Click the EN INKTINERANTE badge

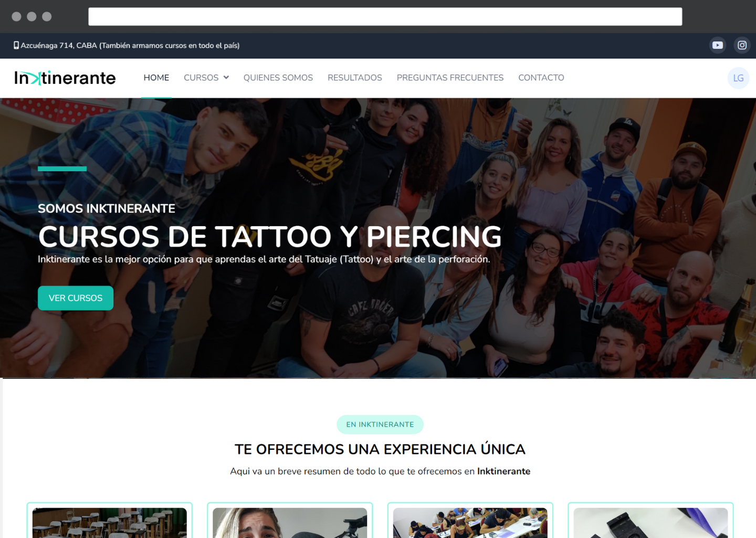(x=380, y=425)
